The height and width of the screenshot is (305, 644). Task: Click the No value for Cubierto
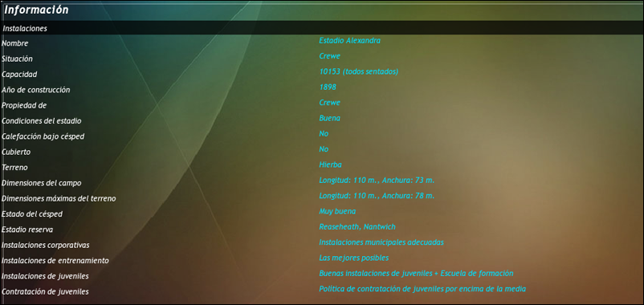point(324,149)
